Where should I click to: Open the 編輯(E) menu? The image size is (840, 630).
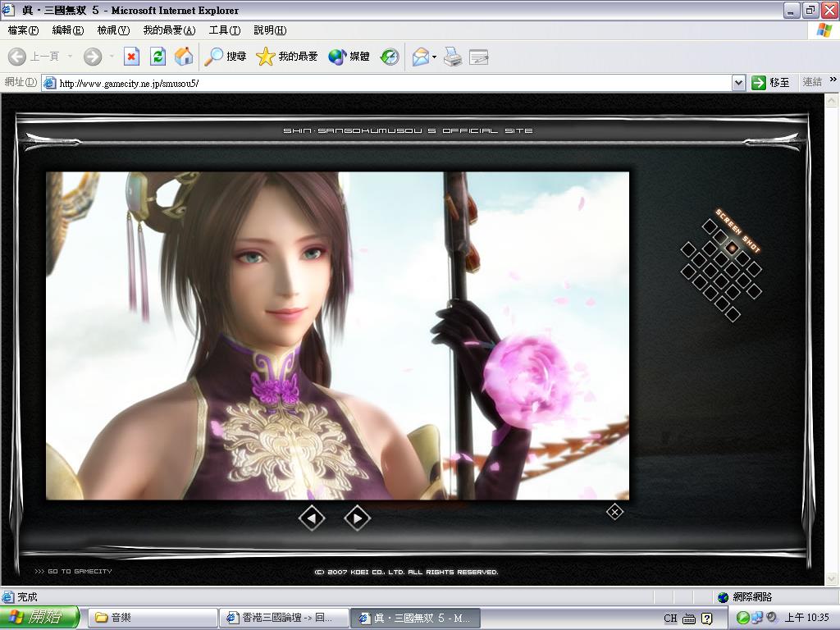68,30
